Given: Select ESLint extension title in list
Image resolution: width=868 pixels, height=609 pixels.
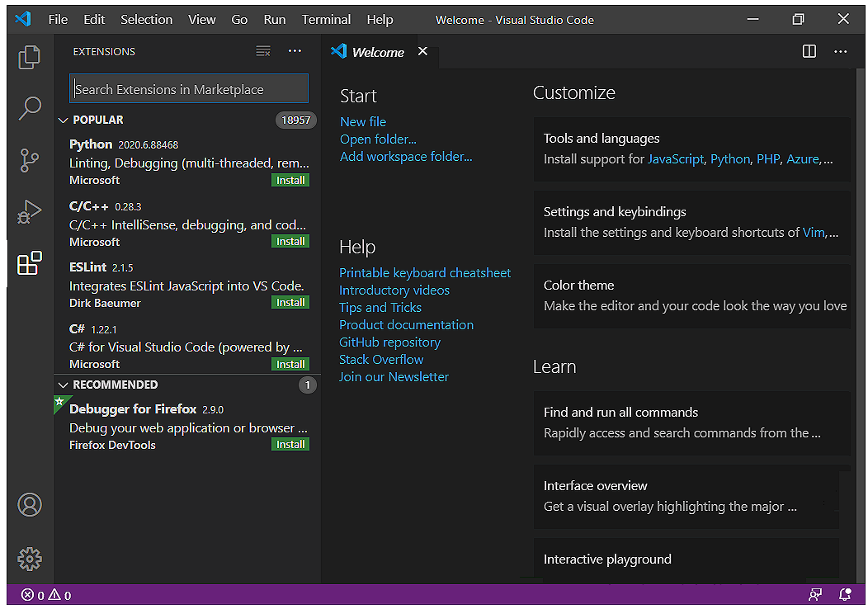Looking at the screenshot, I should (x=88, y=267).
